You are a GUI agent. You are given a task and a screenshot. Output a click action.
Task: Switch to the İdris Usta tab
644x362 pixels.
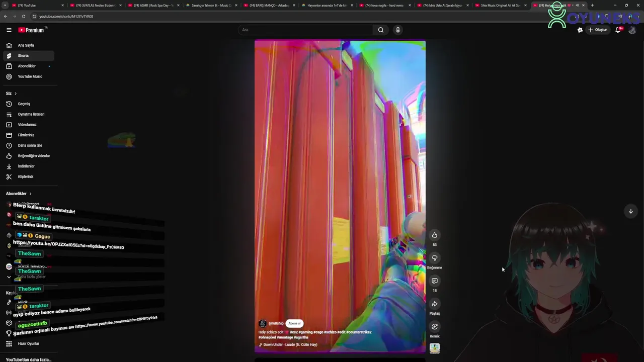click(443, 5)
